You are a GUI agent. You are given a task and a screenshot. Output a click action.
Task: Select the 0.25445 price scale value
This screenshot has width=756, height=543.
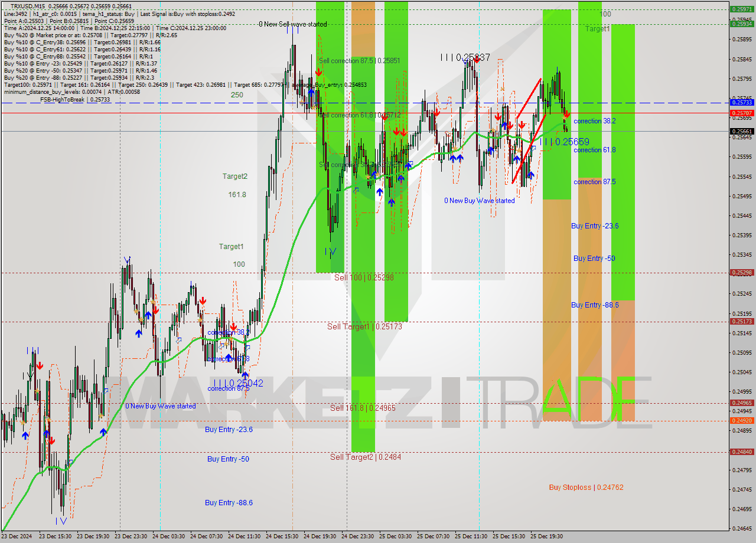pos(742,215)
